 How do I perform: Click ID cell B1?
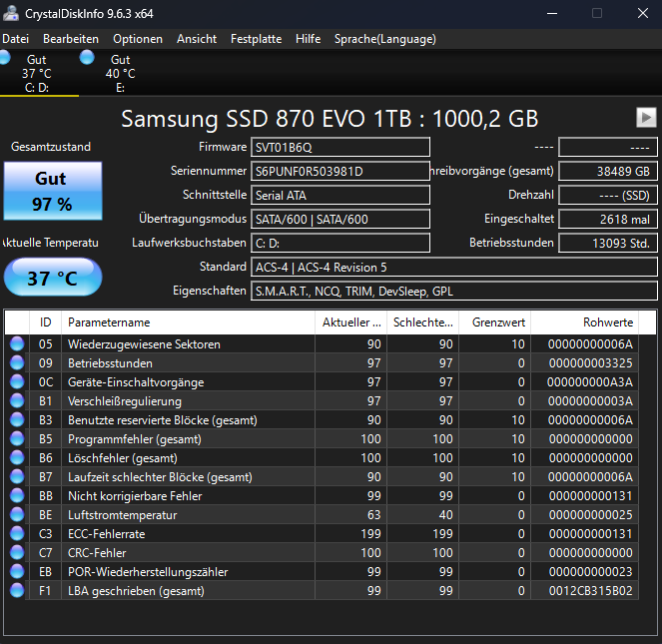point(46,400)
